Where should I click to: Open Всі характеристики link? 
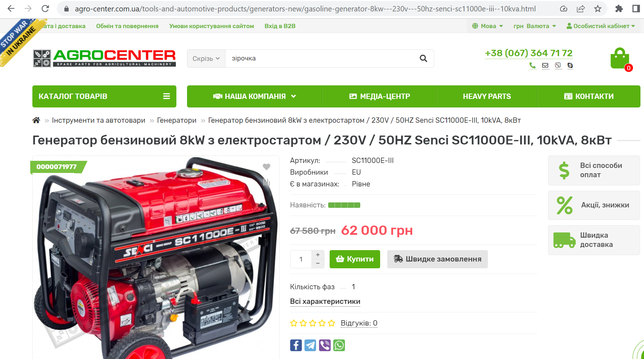pos(325,301)
